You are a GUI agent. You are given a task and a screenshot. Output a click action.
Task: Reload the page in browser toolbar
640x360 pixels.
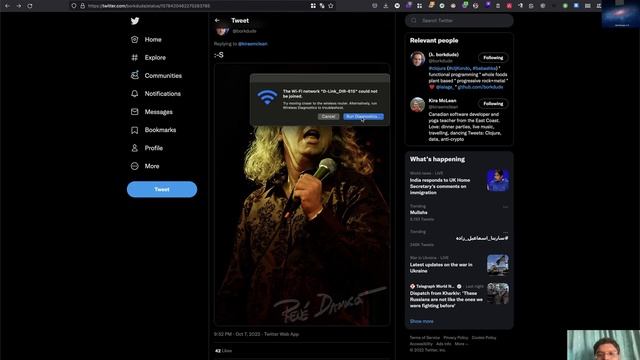tap(30, 6)
